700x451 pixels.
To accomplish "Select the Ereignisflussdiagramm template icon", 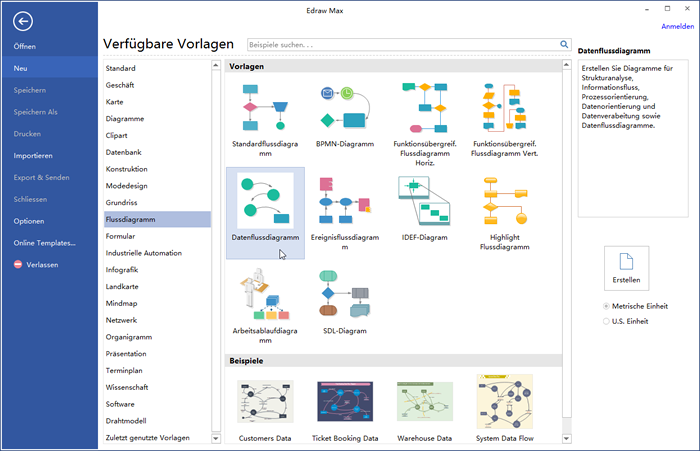I will coord(345,200).
